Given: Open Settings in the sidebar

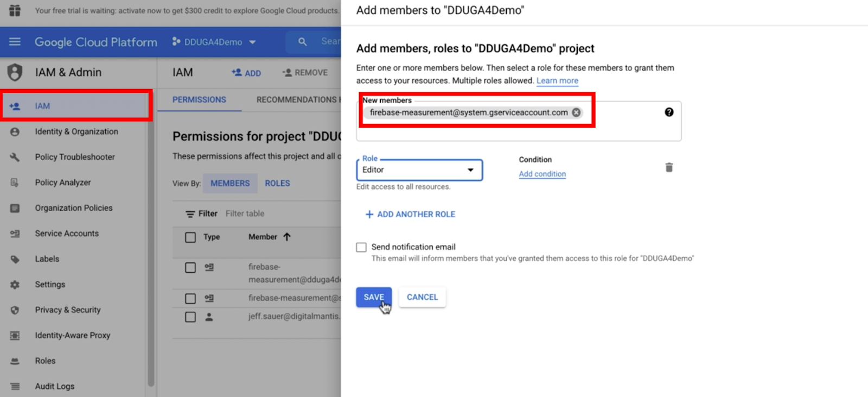Looking at the screenshot, I should coord(74,285).
